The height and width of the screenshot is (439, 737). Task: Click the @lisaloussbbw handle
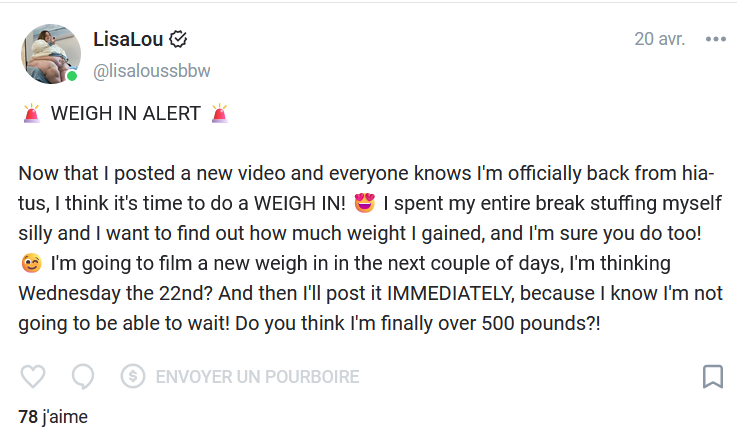pos(151,70)
